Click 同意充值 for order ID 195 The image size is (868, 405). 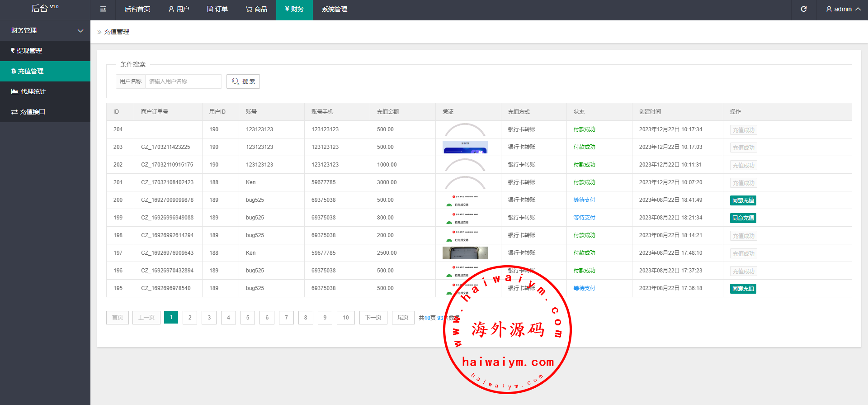[x=743, y=288]
